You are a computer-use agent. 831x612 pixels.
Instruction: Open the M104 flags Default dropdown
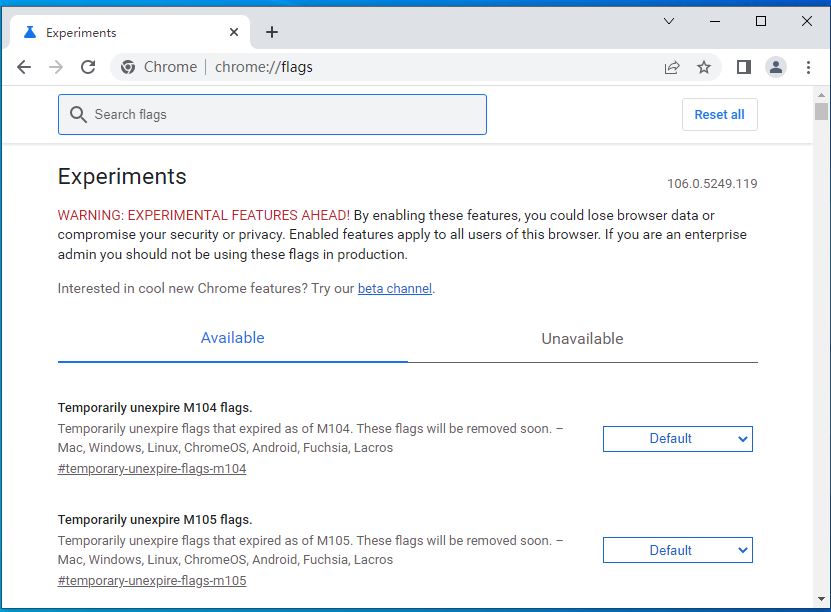[677, 439]
